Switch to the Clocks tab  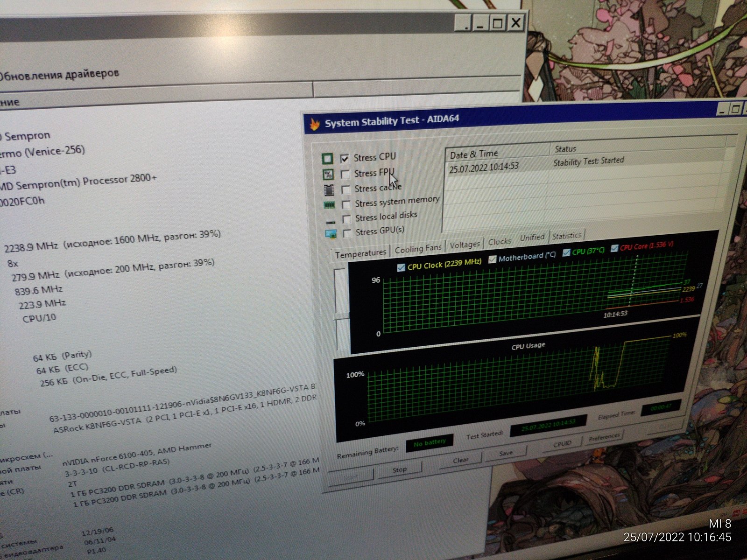500,241
